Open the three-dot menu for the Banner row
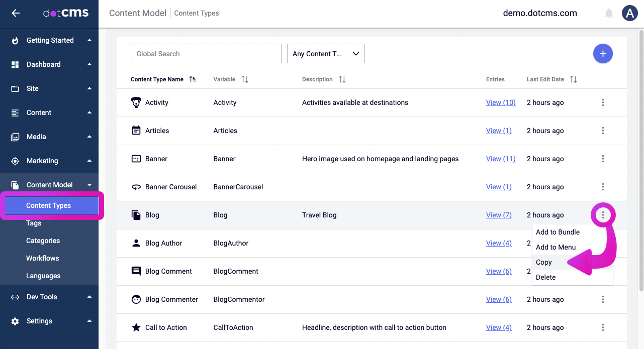The image size is (644, 349). click(603, 159)
